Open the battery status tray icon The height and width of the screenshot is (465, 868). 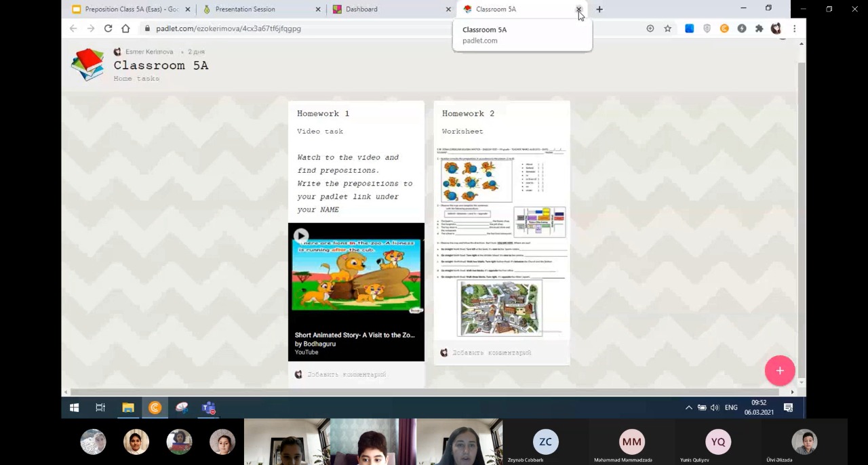702,407
